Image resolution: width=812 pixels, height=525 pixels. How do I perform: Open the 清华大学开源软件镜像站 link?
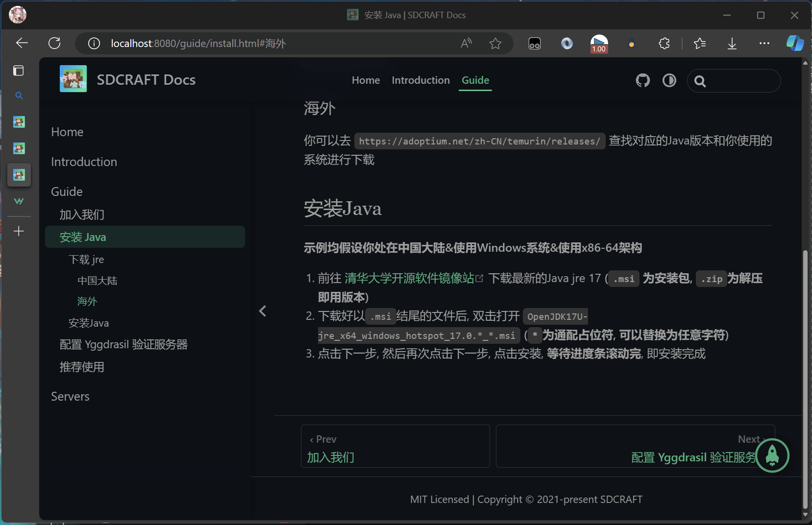click(x=410, y=279)
